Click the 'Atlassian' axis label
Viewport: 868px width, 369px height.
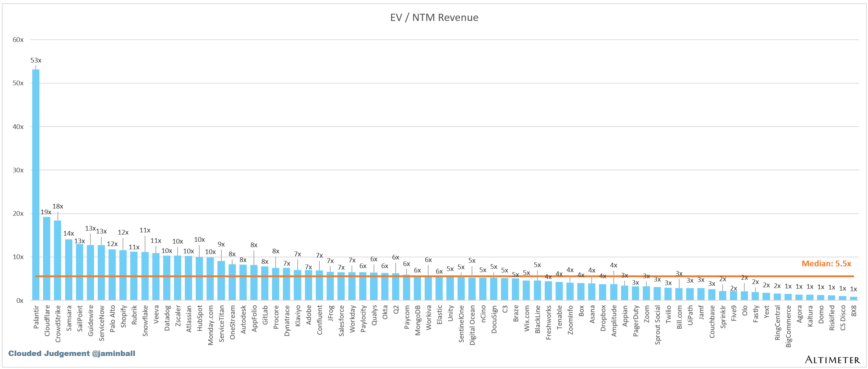coord(188,319)
